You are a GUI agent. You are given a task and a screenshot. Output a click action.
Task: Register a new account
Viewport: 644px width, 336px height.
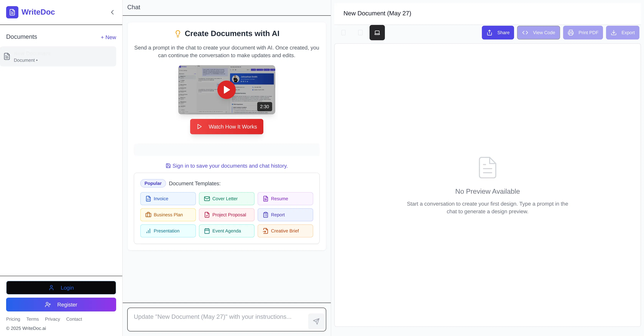tap(61, 305)
